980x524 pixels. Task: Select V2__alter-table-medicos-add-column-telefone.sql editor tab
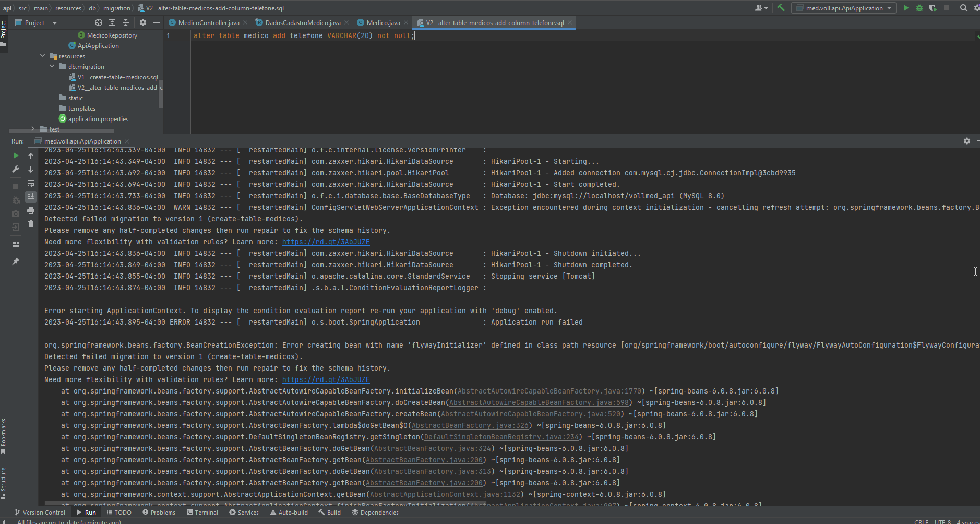(495, 23)
